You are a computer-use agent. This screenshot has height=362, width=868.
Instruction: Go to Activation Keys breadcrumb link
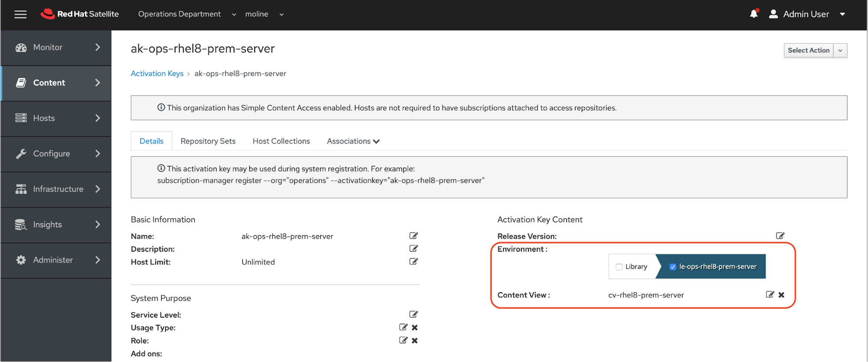(x=157, y=73)
